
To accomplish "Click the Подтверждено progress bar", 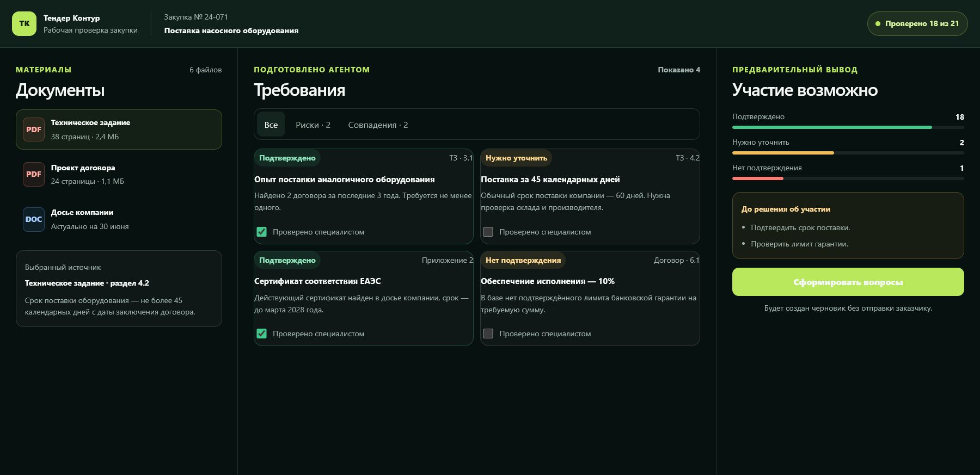I will (x=848, y=127).
